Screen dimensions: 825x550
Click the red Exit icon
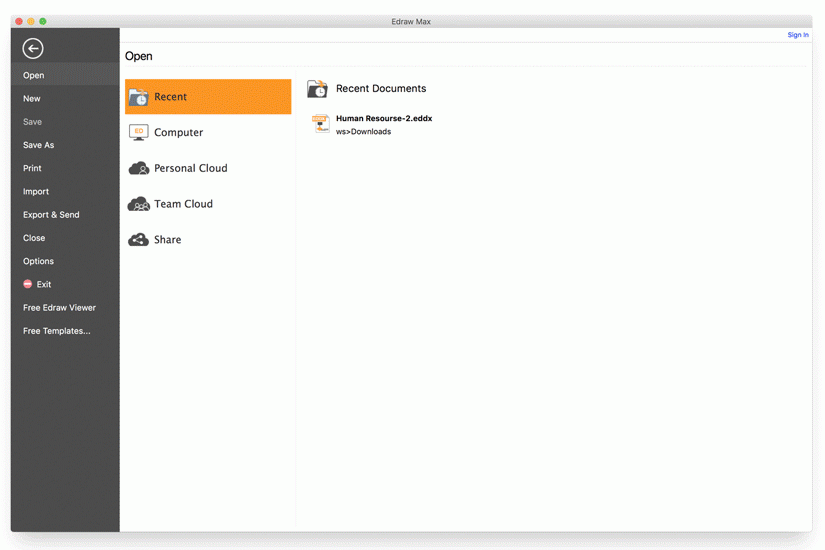(28, 284)
